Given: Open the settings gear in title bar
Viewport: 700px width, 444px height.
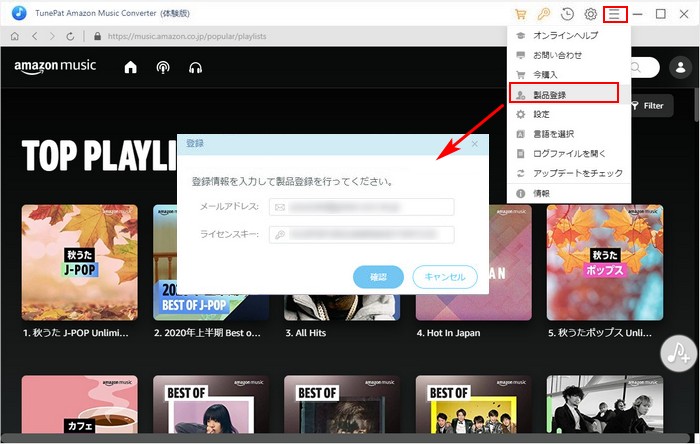Looking at the screenshot, I should [x=591, y=14].
